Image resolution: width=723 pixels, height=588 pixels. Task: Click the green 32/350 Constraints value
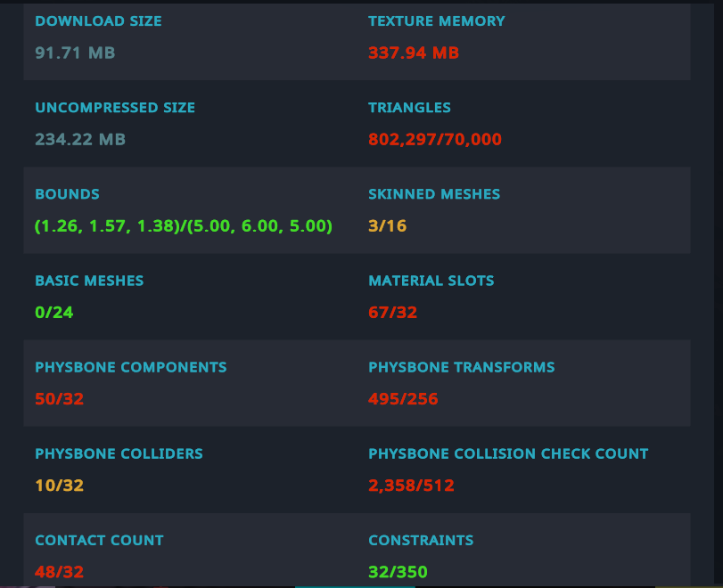[397, 571]
